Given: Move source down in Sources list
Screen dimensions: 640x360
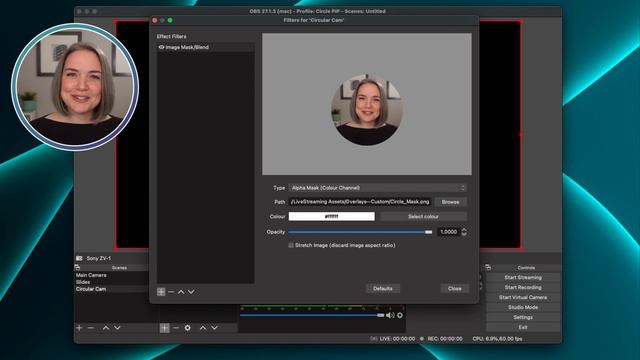Looking at the screenshot, I should point(214,328).
